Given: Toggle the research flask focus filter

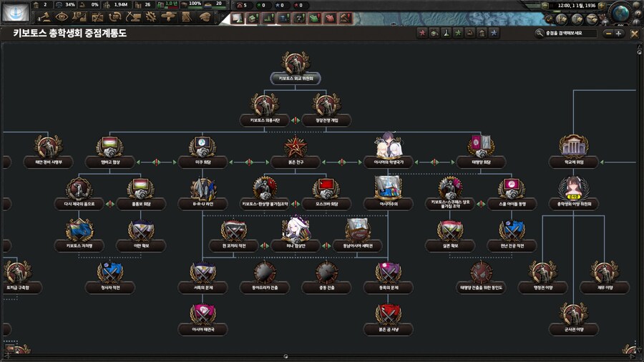Looking at the screenshot, I should click(x=447, y=33).
